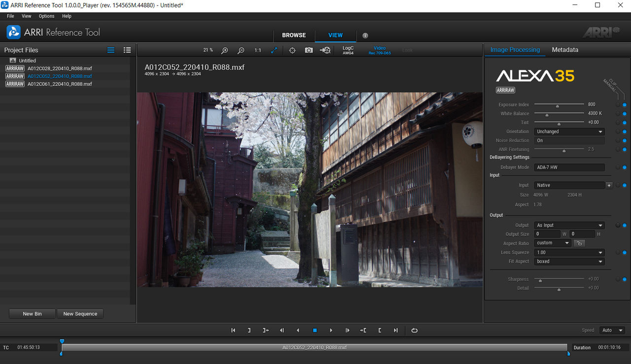
Task: Click the Exposure Index slider
Action: [559, 105]
